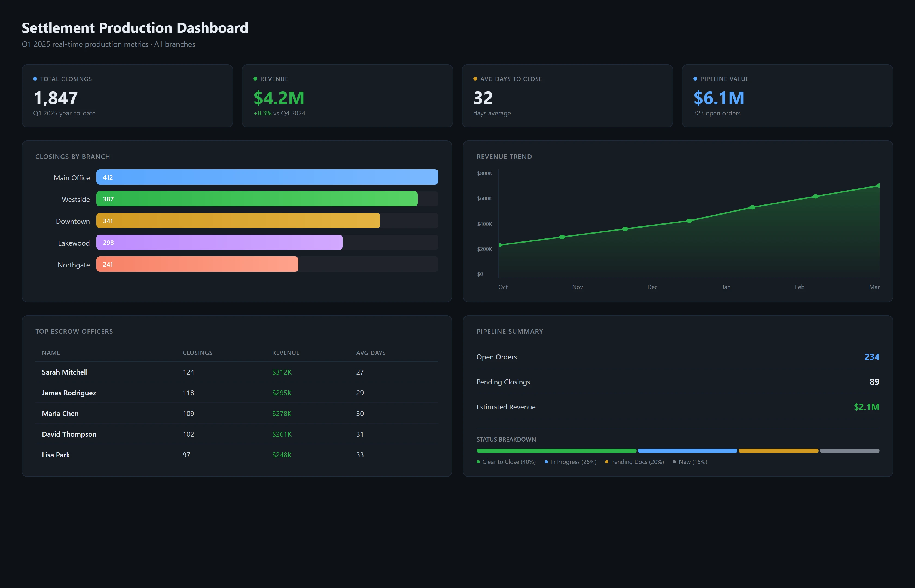Screen dimensions: 915x588
Task: Select the New legend dot
Action: click(x=675, y=462)
